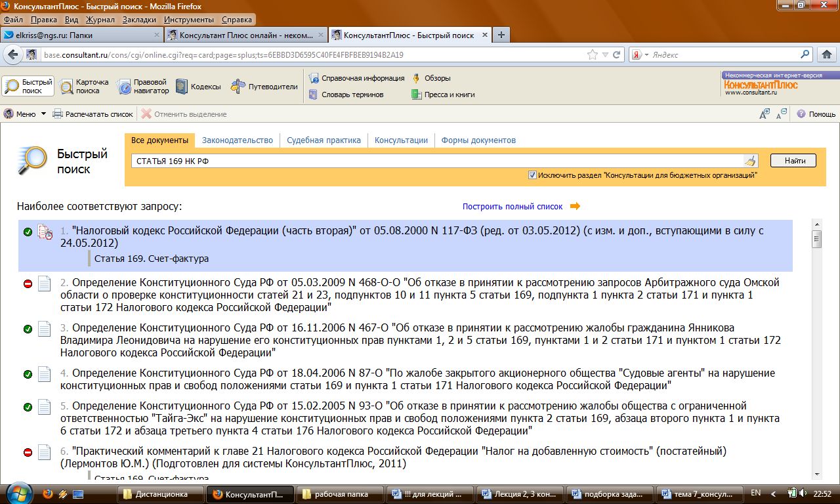Screen dimensions: 840x504
Task: Open Yandex search engine dropdown
Action: click(640, 55)
